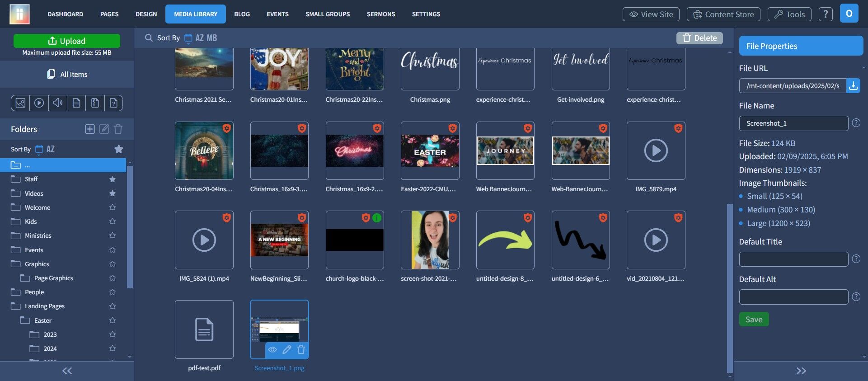Go to the Dashboard tab
Viewport: 868px width, 381px height.
(x=66, y=14)
